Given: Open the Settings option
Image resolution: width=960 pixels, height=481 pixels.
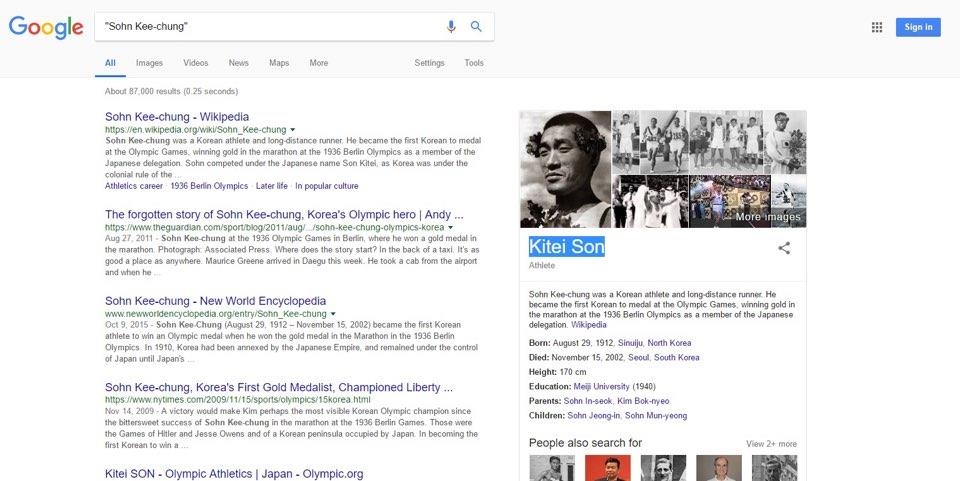Looking at the screenshot, I should (x=429, y=63).
